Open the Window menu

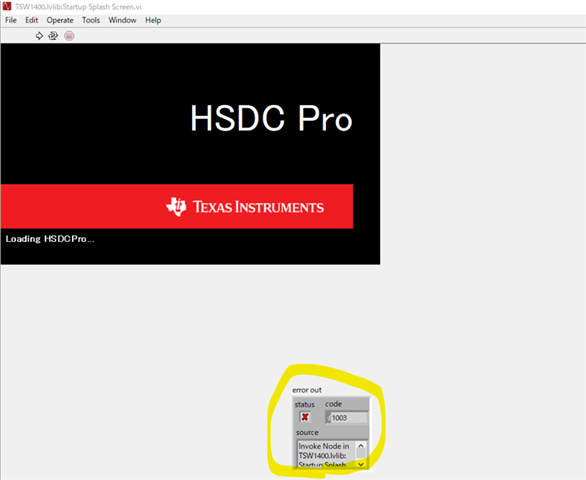122,20
